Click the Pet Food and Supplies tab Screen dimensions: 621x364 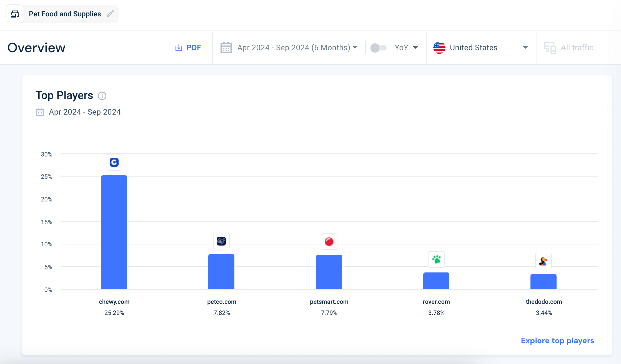pyautogui.click(x=65, y=14)
